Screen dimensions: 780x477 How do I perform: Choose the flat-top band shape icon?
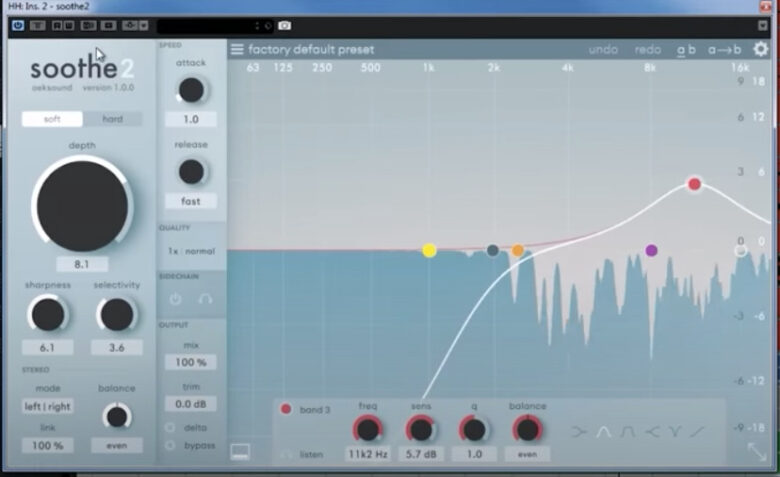coord(627,432)
